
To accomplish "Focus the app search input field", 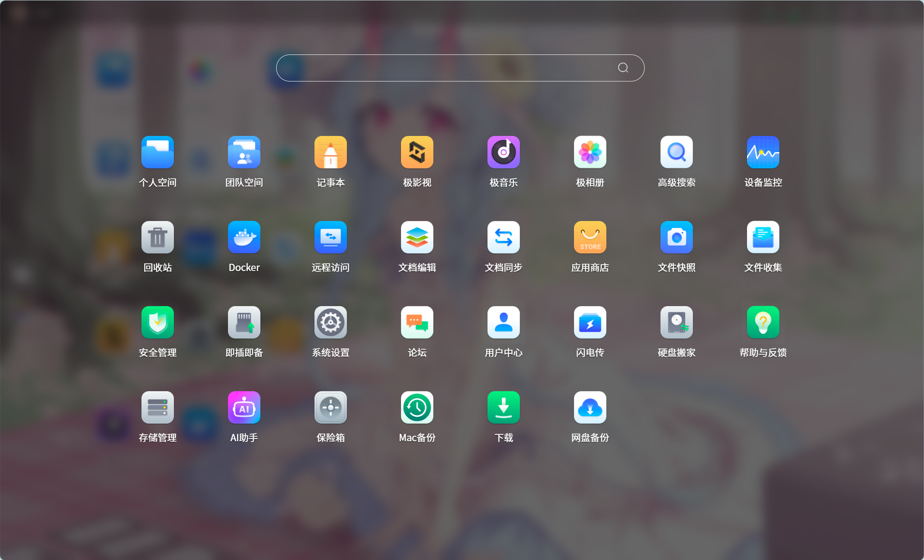I will tap(446, 68).
